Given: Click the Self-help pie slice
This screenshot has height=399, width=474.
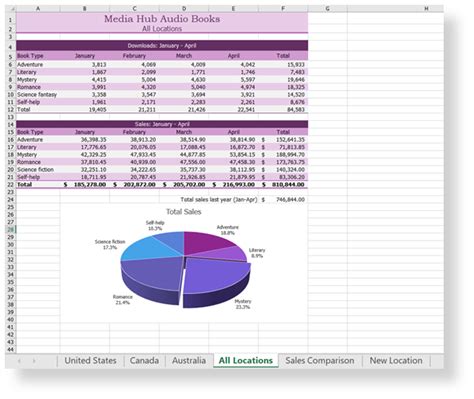Looking at the screenshot, I should [172, 241].
